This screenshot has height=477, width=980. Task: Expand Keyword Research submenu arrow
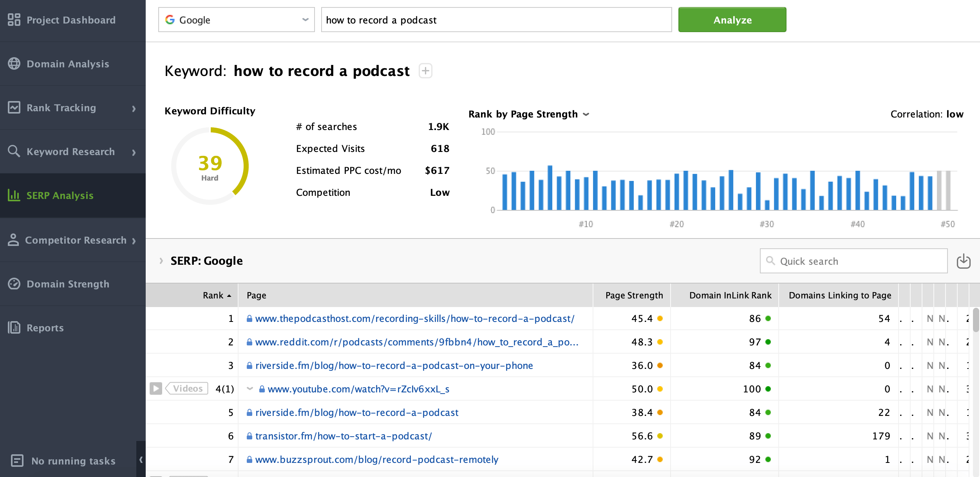coord(134,152)
